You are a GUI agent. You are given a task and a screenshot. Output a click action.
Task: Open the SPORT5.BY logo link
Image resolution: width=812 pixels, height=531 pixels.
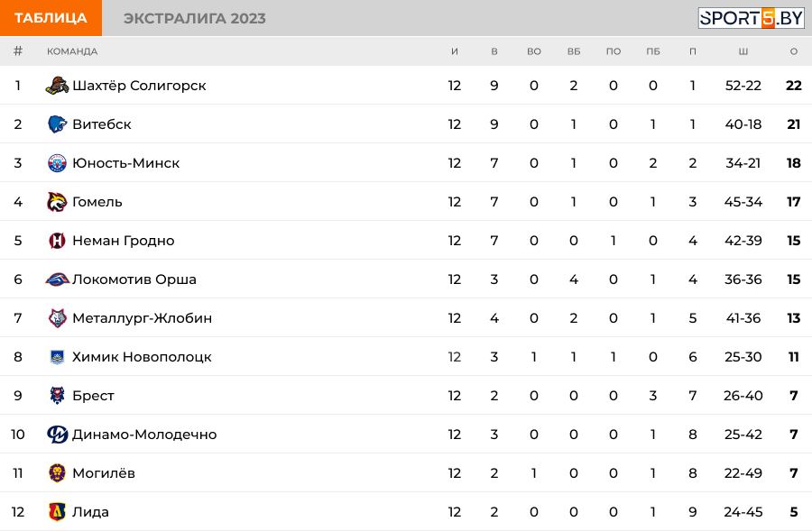coord(751,18)
